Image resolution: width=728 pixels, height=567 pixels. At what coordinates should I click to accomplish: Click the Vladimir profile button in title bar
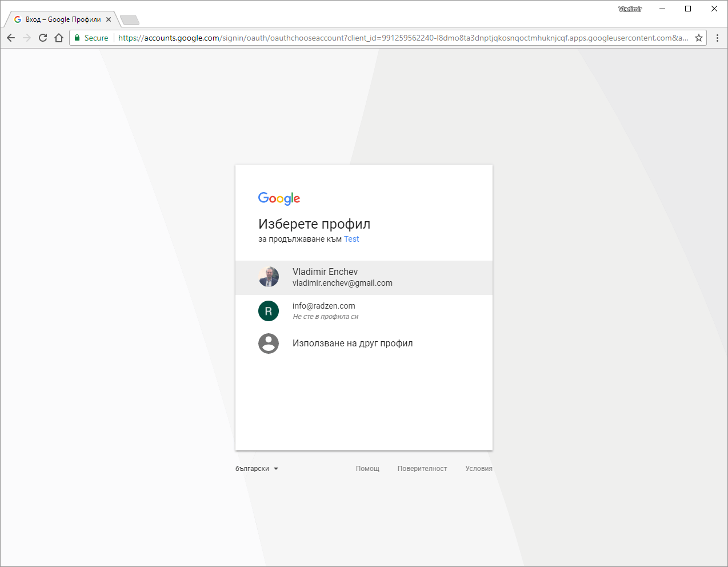click(630, 9)
